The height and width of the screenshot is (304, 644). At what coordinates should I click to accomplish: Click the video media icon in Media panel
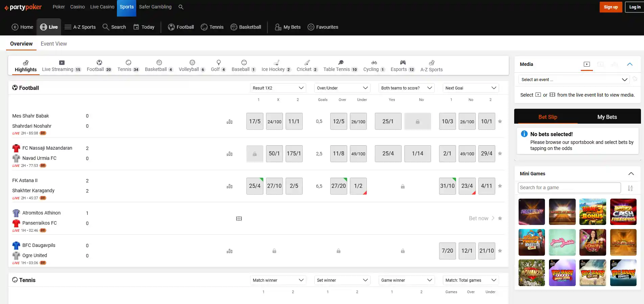coord(587,64)
